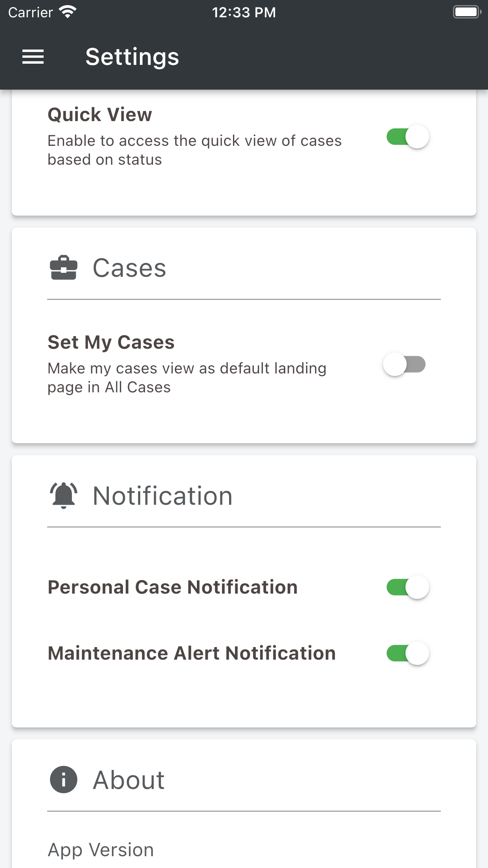The width and height of the screenshot is (488, 868).
Task: Open the hamburger navigation menu
Action: coord(33,57)
